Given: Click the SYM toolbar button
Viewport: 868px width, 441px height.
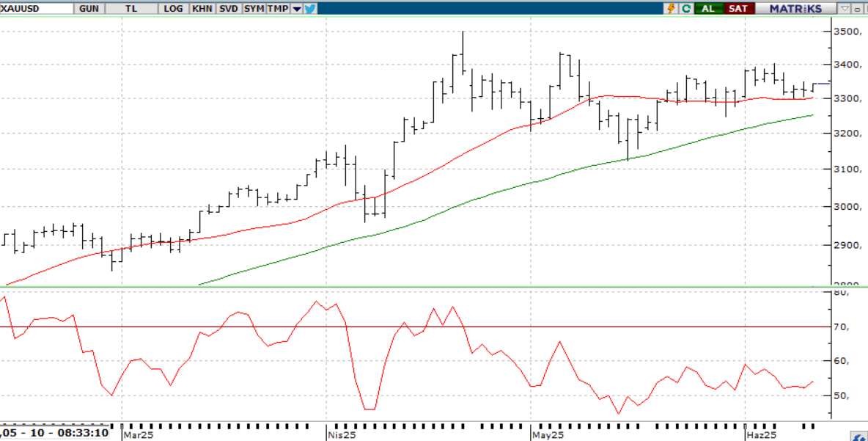Looking at the screenshot, I should [x=254, y=8].
